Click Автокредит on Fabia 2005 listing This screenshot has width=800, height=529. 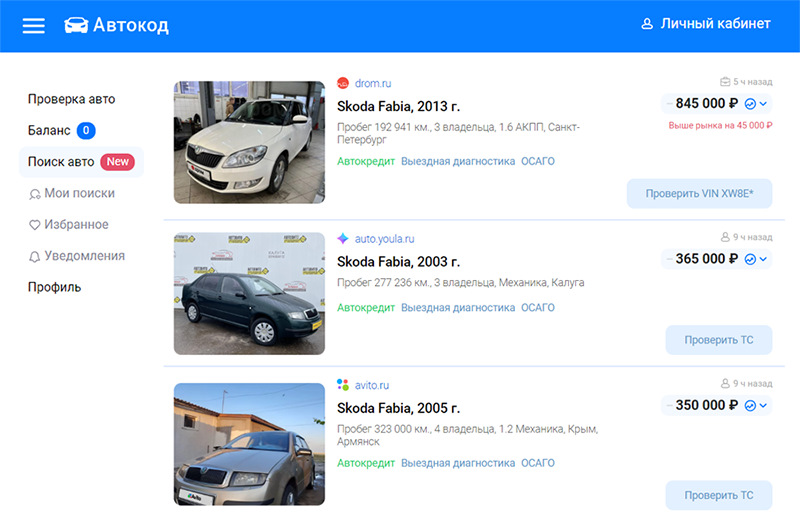pyautogui.click(x=366, y=463)
